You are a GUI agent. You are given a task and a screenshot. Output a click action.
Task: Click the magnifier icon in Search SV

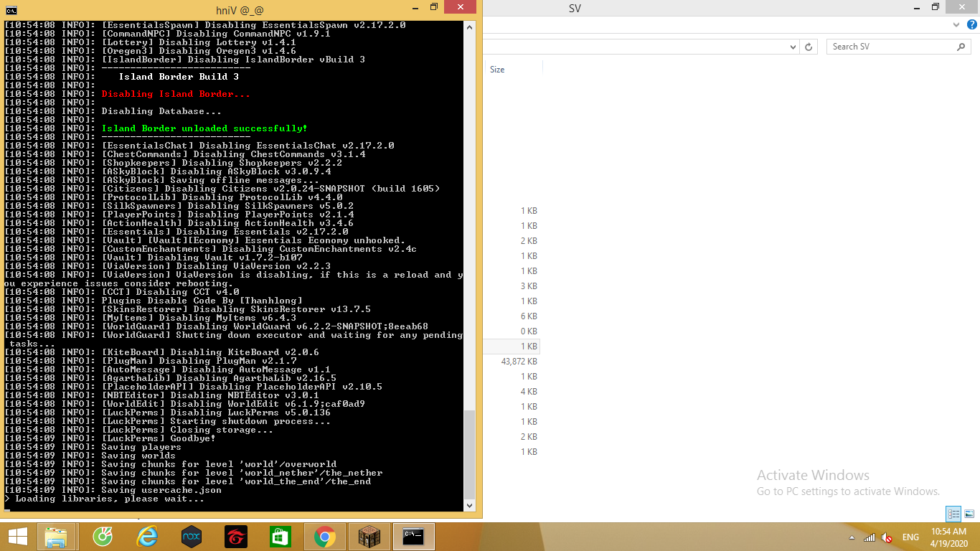coord(961,47)
